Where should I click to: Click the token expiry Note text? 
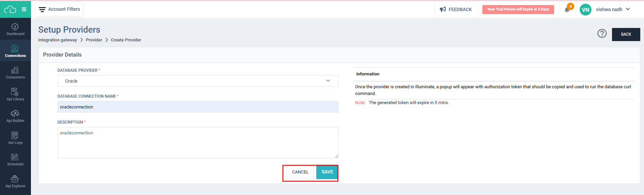pos(402,103)
